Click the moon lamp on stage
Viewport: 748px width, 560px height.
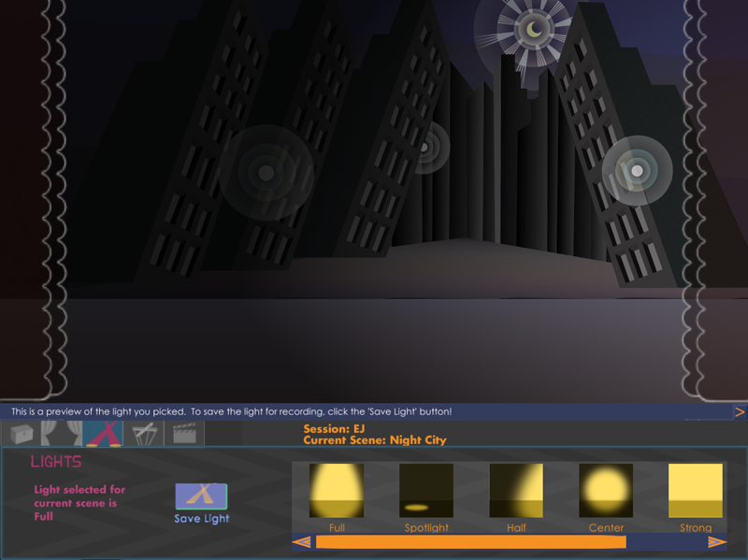[x=533, y=30]
